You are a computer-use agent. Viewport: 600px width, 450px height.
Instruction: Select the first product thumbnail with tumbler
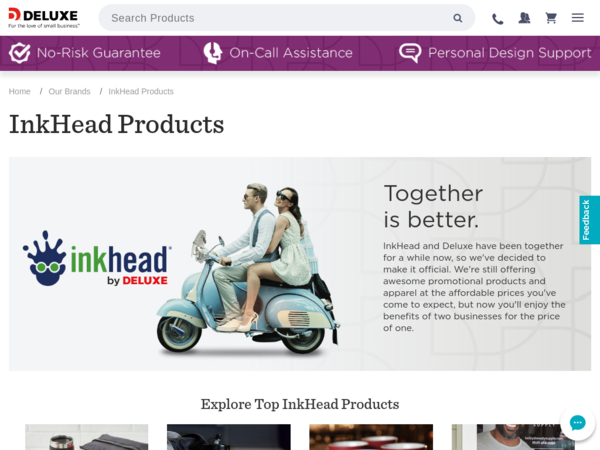(x=86, y=437)
